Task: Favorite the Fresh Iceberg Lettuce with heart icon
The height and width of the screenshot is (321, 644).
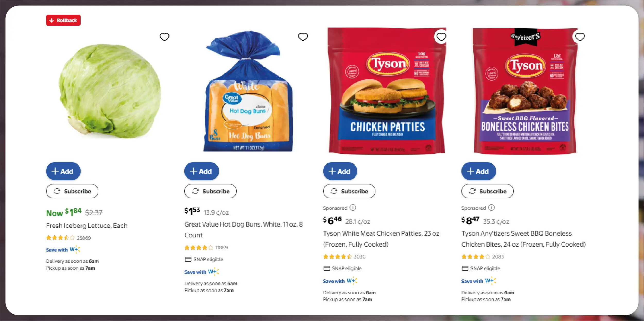Action: (165, 37)
